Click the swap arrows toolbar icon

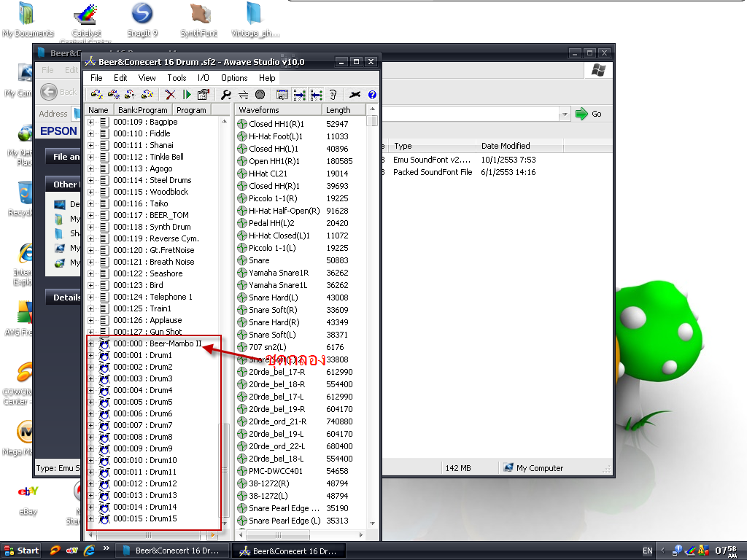click(x=244, y=95)
